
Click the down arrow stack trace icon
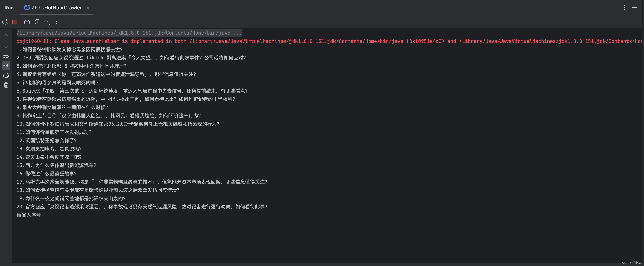(6, 46)
